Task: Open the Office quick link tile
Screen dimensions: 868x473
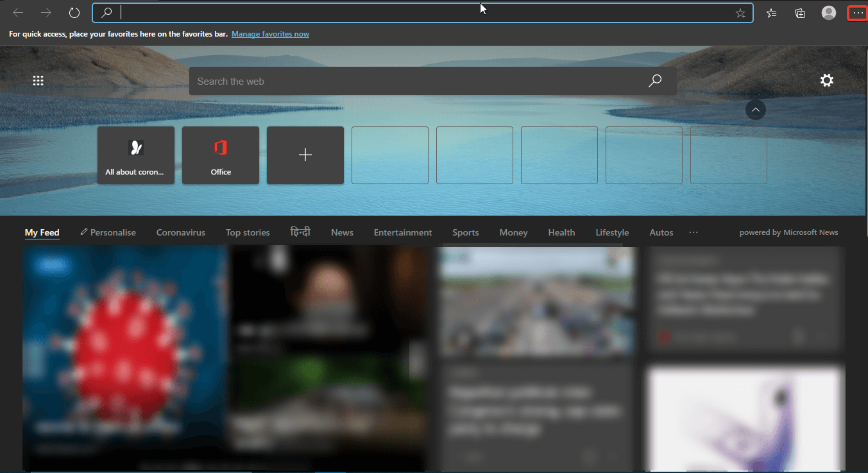Action: [220, 155]
